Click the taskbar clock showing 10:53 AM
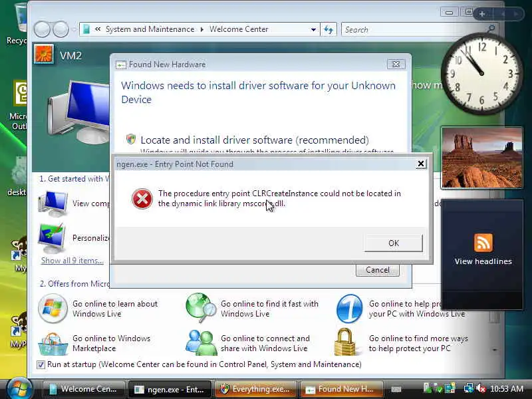Image resolution: width=532 pixels, height=399 pixels. (507, 388)
